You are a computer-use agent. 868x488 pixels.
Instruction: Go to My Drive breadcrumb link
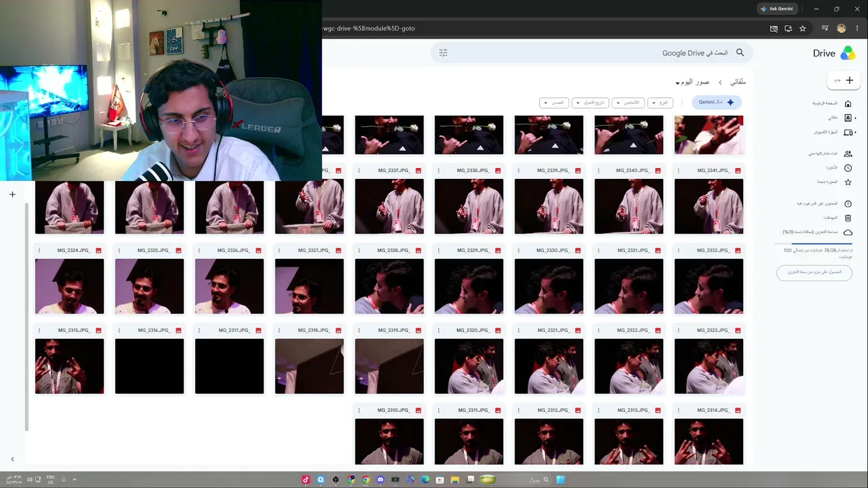pyautogui.click(x=738, y=82)
